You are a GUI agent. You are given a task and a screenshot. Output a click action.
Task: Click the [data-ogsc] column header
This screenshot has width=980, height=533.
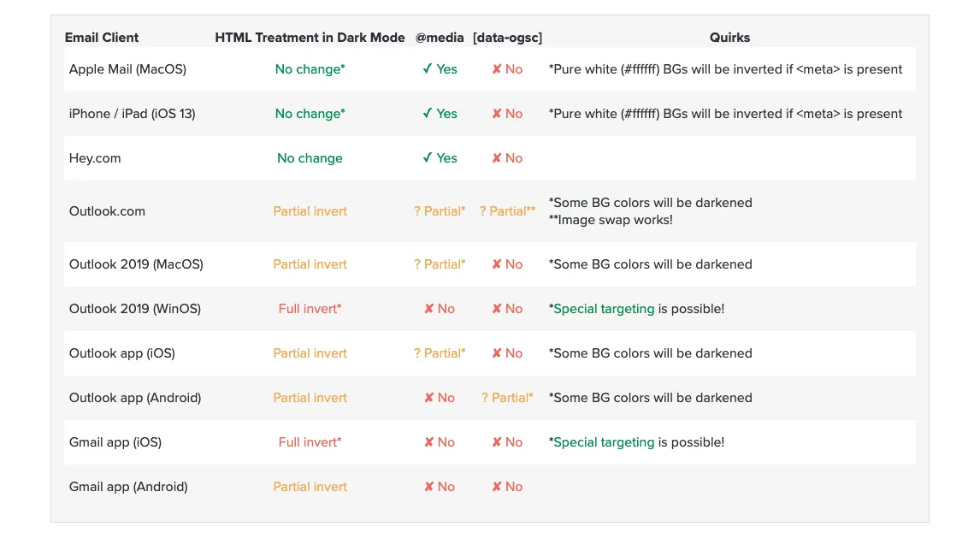coord(507,38)
